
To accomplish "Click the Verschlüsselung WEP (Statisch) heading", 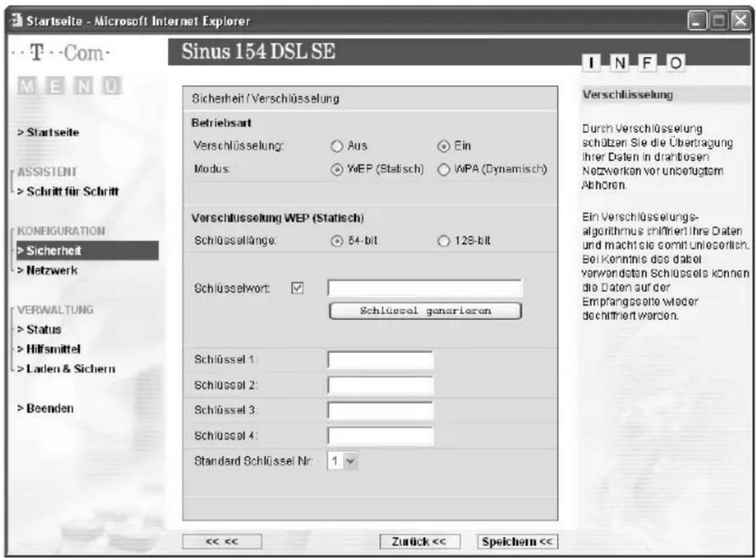I will (278, 218).
